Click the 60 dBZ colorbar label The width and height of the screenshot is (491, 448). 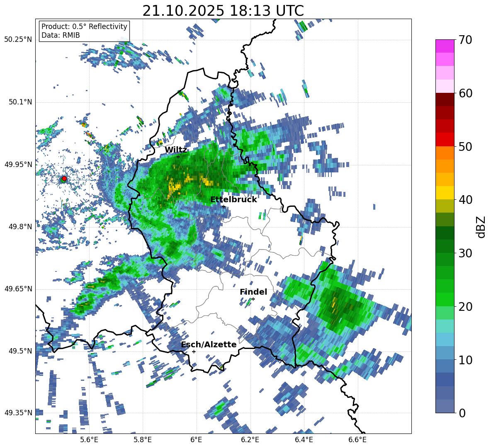tap(465, 93)
